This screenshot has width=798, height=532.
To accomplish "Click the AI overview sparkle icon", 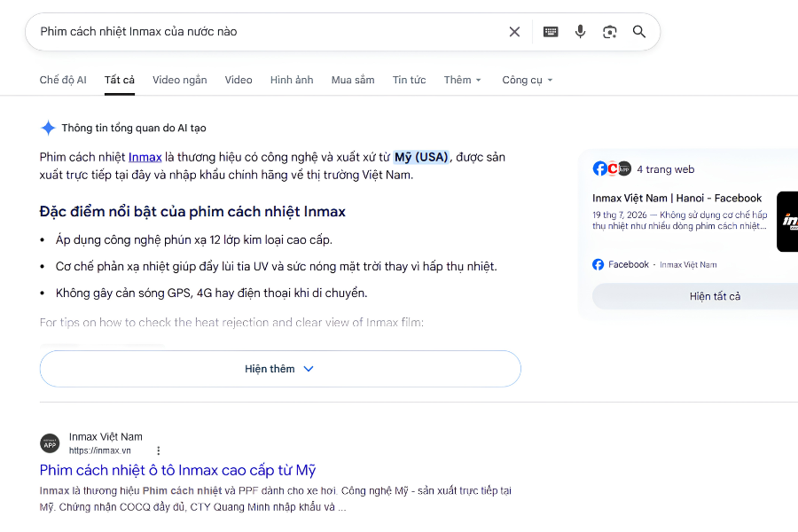I will (48, 128).
